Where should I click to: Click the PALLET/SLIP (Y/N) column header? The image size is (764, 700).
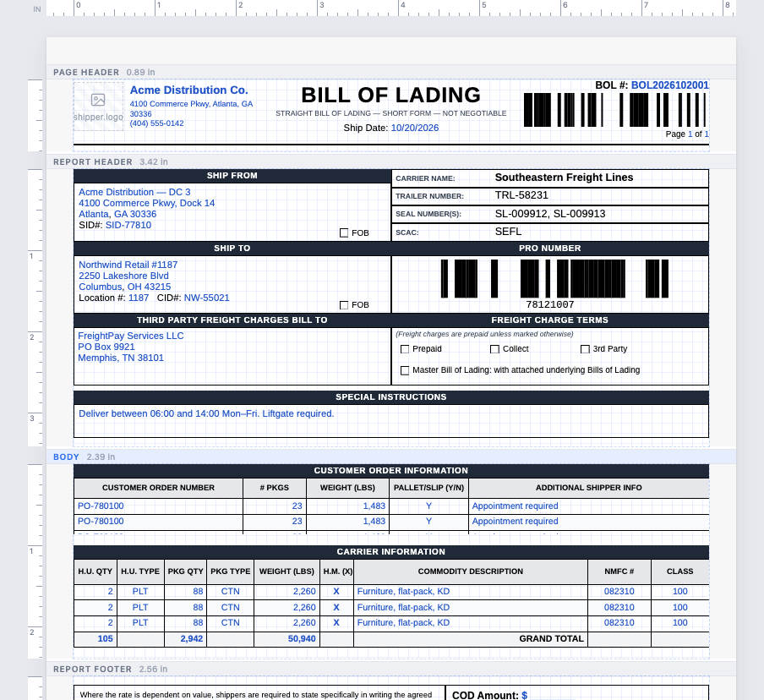(428, 488)
